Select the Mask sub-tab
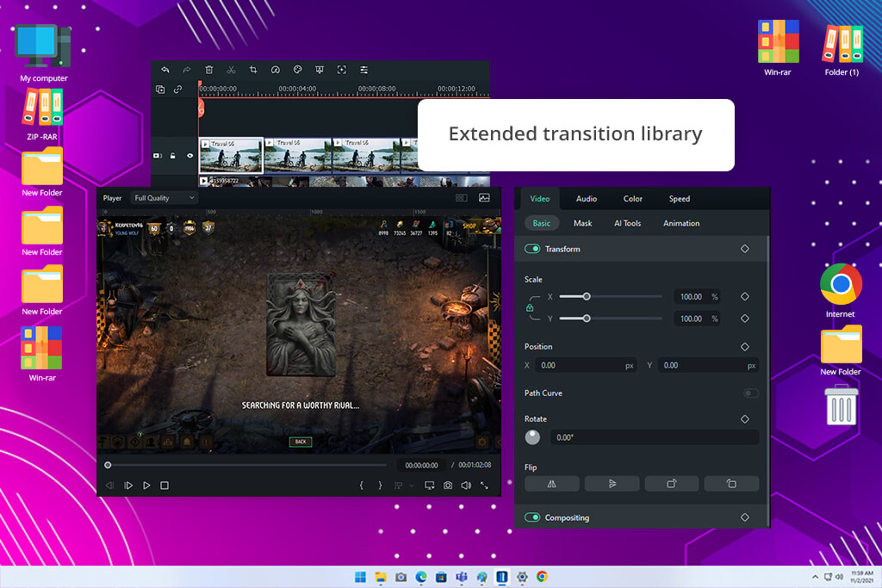This screenshot has width=882, height=588. point(582,223)
